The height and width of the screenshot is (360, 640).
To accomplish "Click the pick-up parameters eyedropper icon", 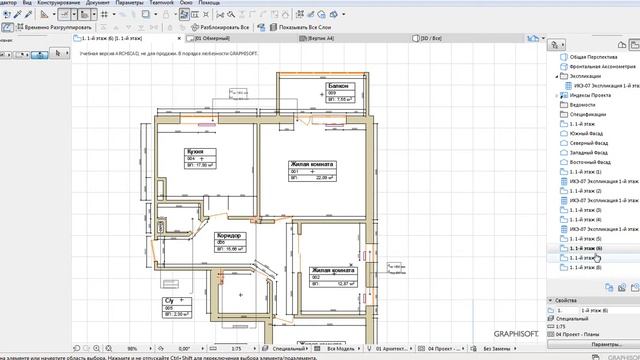I will [x=18, y=15].
